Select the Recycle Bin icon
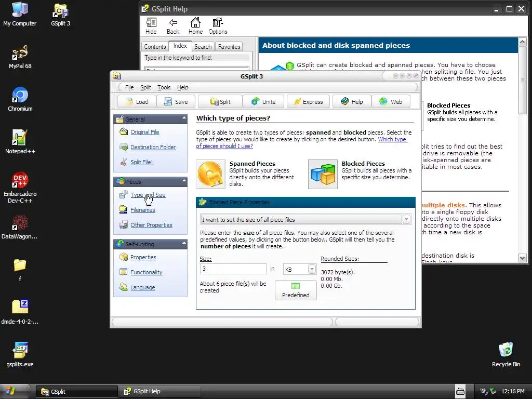Image resolution: width=532 pixels, height=399 pixels. [506, 354]
